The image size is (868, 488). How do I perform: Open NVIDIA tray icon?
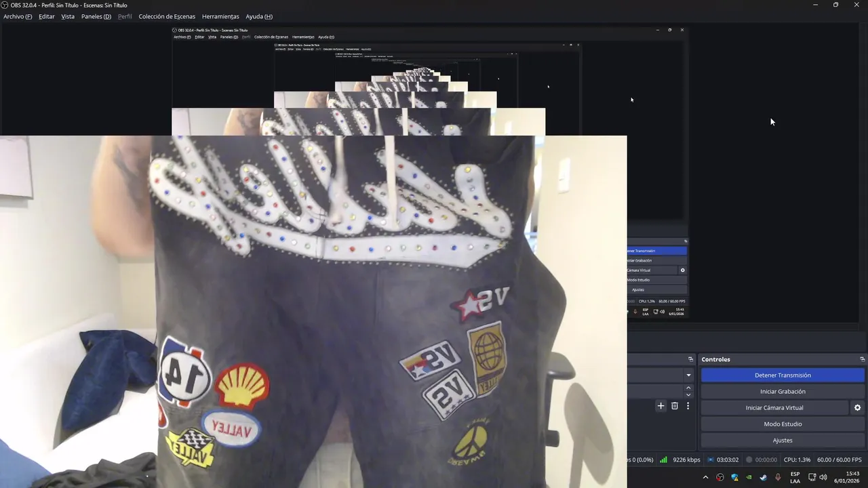(x=749, y=477)
